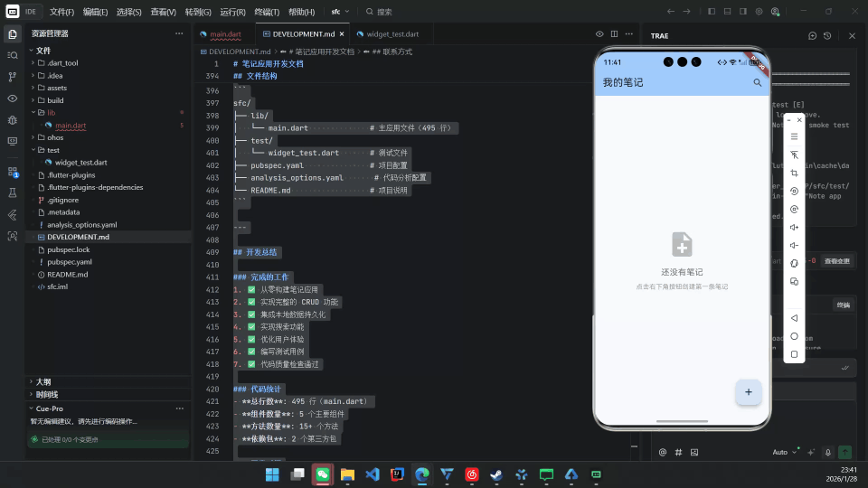The width and height of the screenshot is (868, 488).
Task: Select analysis_options.yaml in the file tree
Action: coord(82,225)
